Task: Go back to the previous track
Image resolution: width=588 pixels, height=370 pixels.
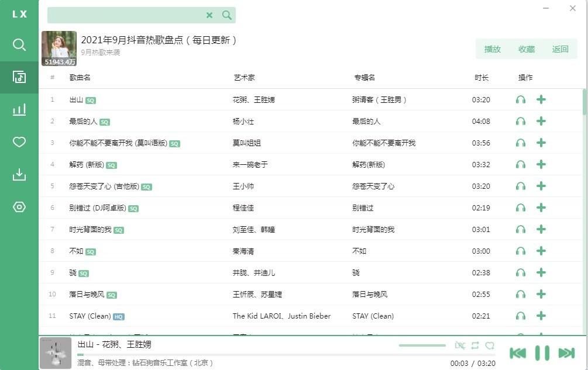Action: [518, 353]
